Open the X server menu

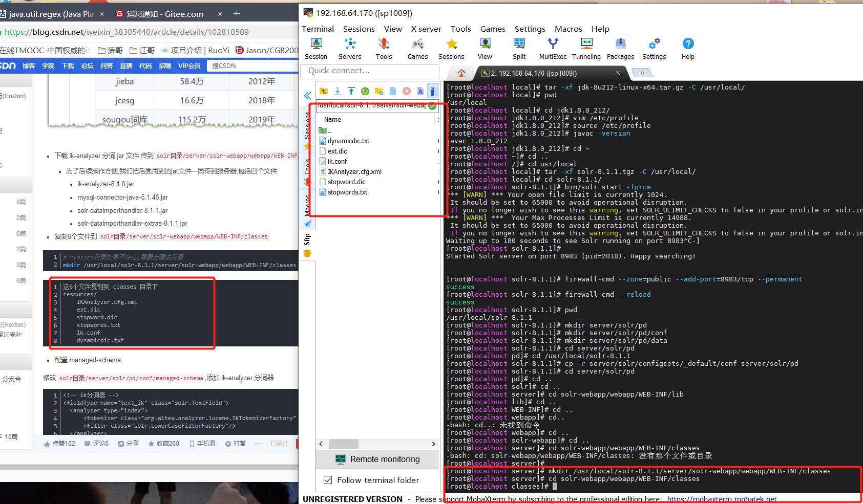[426, 29]
